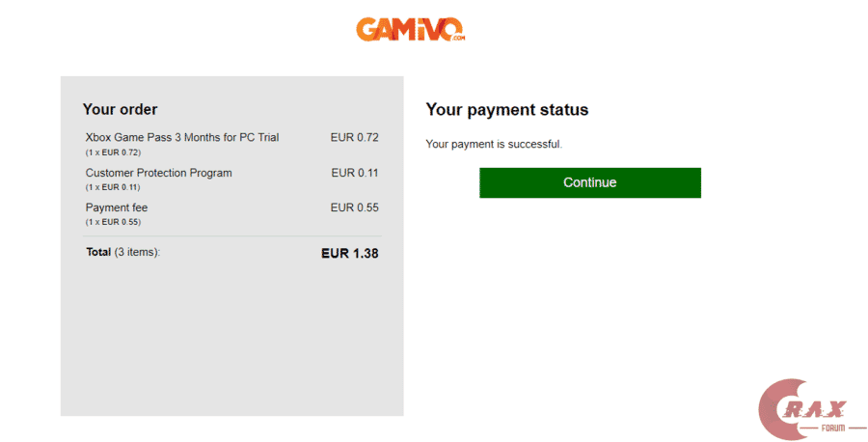Click the GAMIVO logo at top
Image resolution: width=868 pixels, height=442 pixels.
tap(409, 29)
